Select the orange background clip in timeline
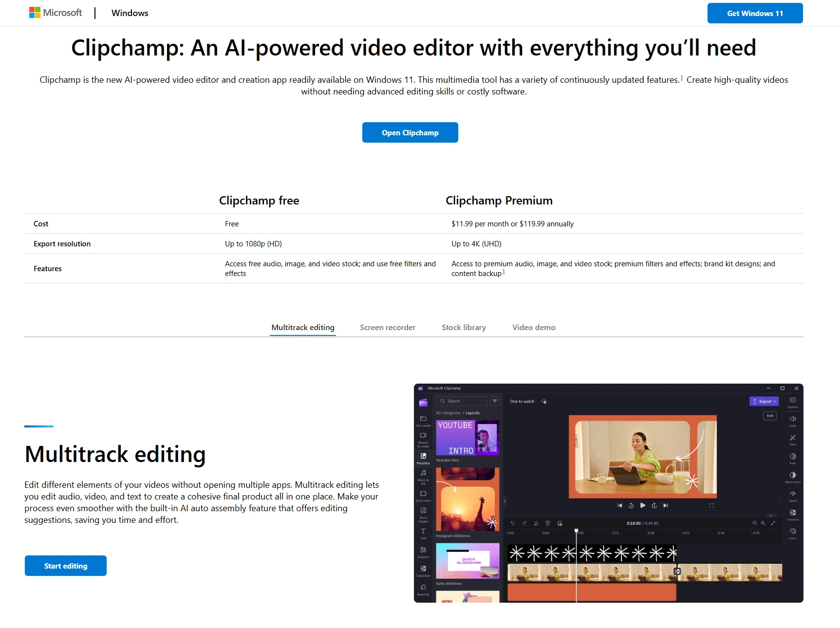The height and width of the screenshot is (628, 840). click(592, 592)
